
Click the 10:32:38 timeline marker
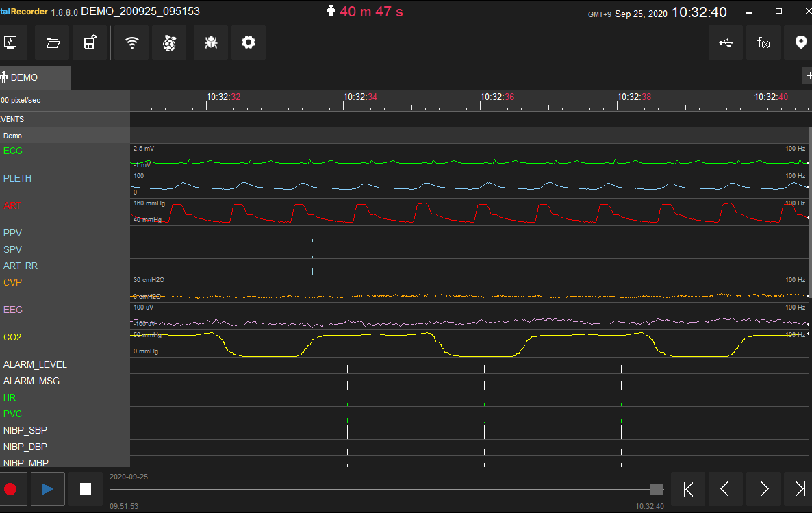pyautogui.click(x=634, y=97)
